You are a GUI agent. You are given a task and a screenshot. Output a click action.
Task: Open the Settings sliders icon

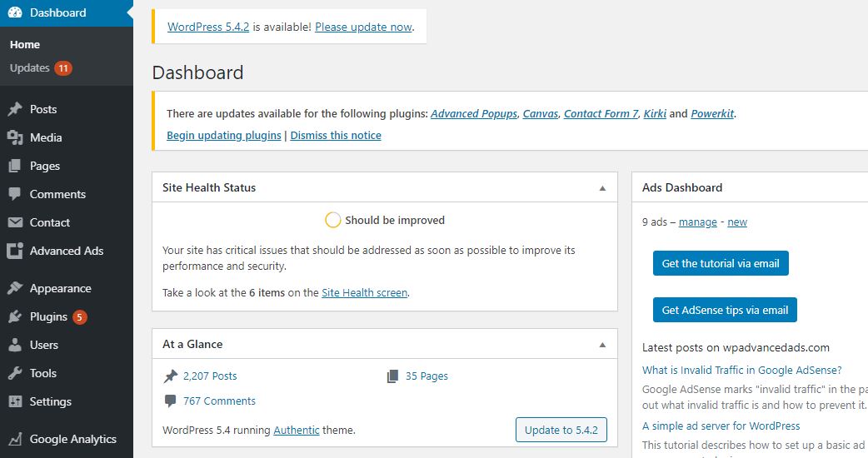(15, 401)
